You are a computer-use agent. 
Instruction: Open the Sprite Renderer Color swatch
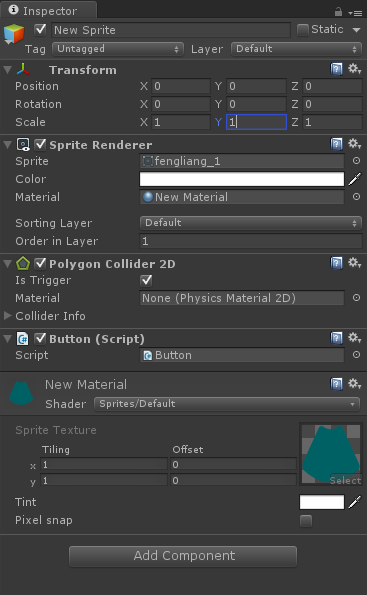[x=242, y=179]
